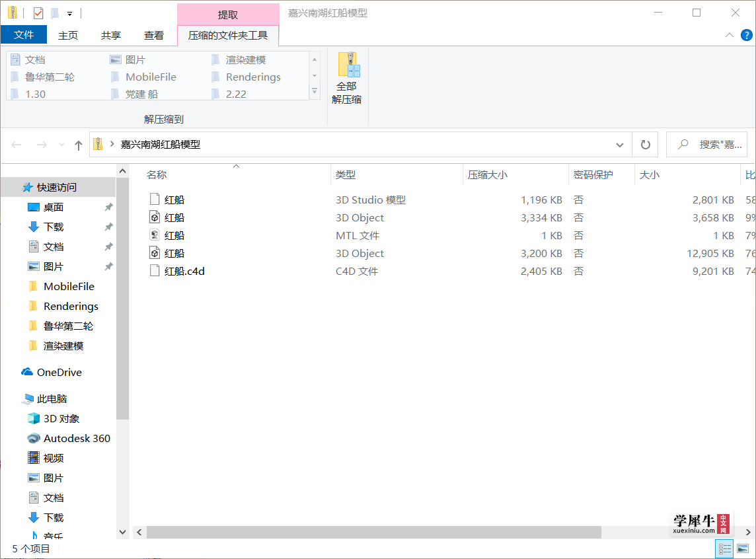Image resolution: width=756 pixels, height=559 pixels.
Task: Expand the address bar history dropdown
Action: click(x=620, y=145)
